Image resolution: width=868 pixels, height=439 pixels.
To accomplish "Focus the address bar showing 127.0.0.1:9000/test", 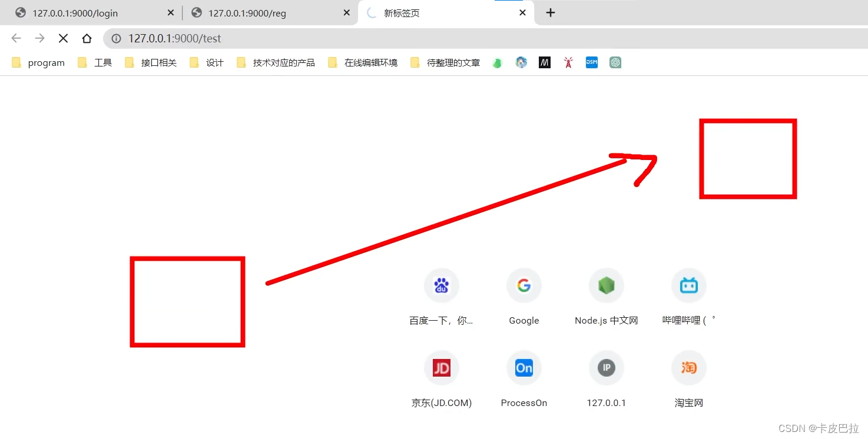I will pos(485,38).
